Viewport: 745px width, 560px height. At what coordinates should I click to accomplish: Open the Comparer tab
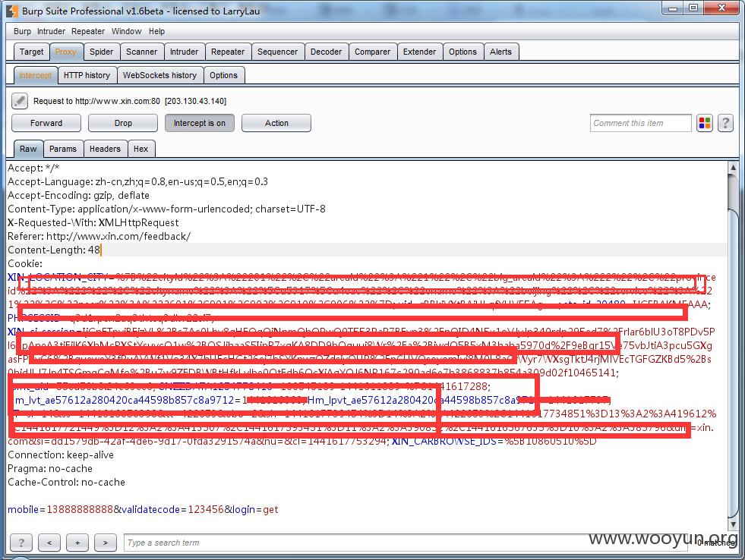pyautogui.click(x=372, y=52)
